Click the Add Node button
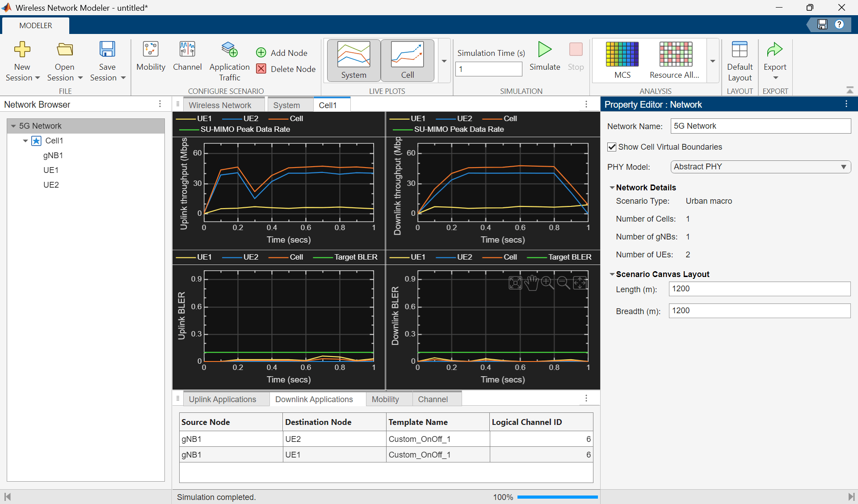Viewport: 858px width, 504px height. 282,53
